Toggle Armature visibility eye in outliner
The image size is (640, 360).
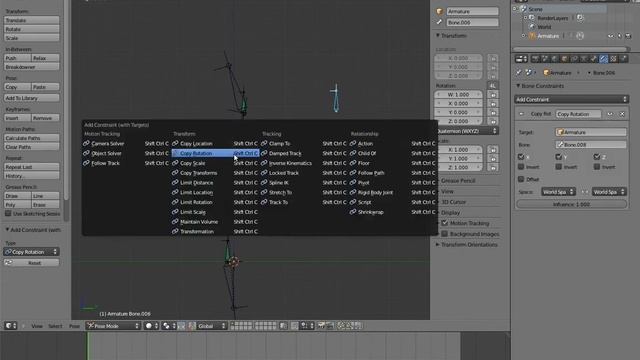611,36
